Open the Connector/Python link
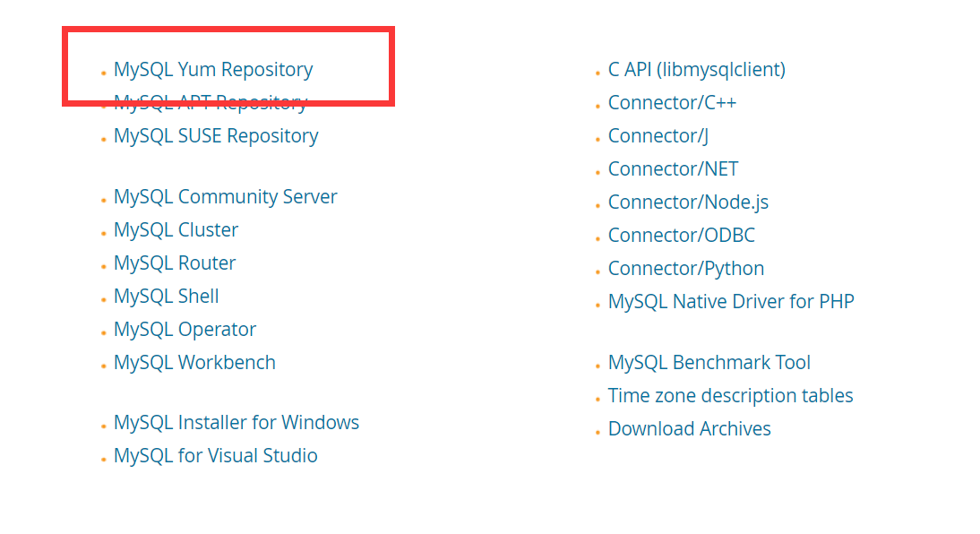980x534 pixels. (685, 269)
